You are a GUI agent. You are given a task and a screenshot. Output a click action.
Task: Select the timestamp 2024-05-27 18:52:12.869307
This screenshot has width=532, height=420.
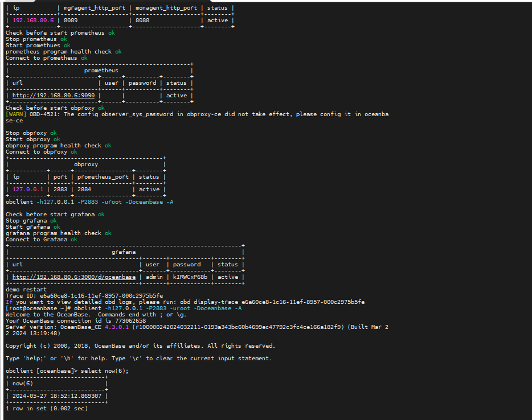tap(57, 396)
